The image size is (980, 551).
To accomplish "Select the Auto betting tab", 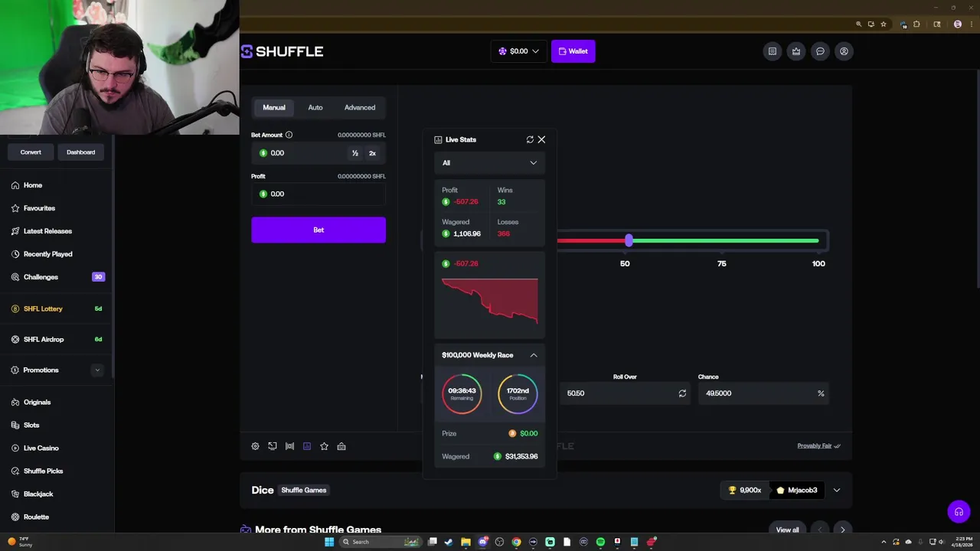I will (315, 108).
